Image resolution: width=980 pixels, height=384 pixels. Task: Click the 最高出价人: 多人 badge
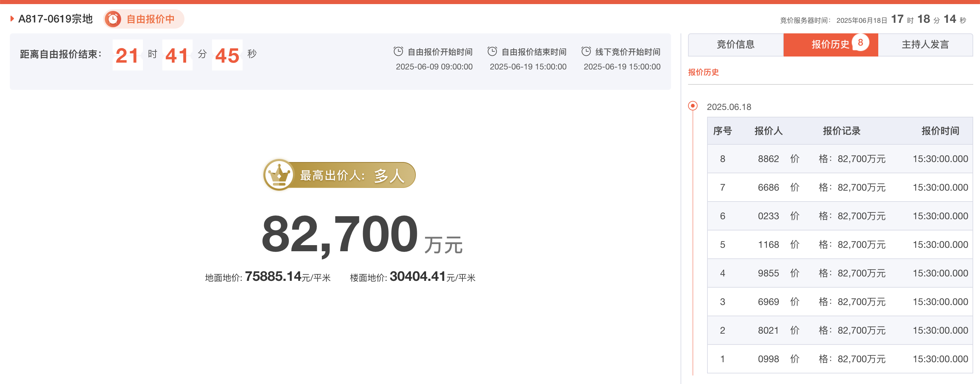point(339,175)
